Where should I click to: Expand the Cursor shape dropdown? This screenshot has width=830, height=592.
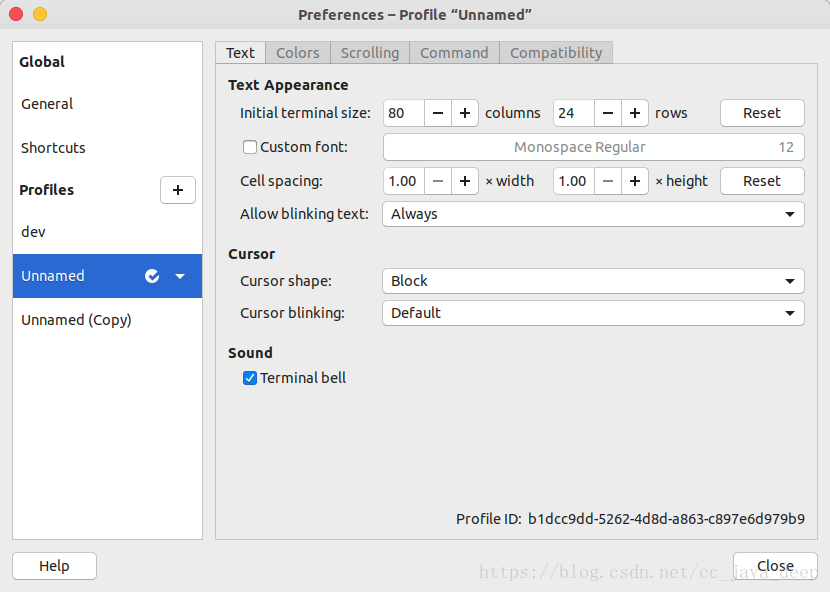pyautogui.click(x=593, y=281)
